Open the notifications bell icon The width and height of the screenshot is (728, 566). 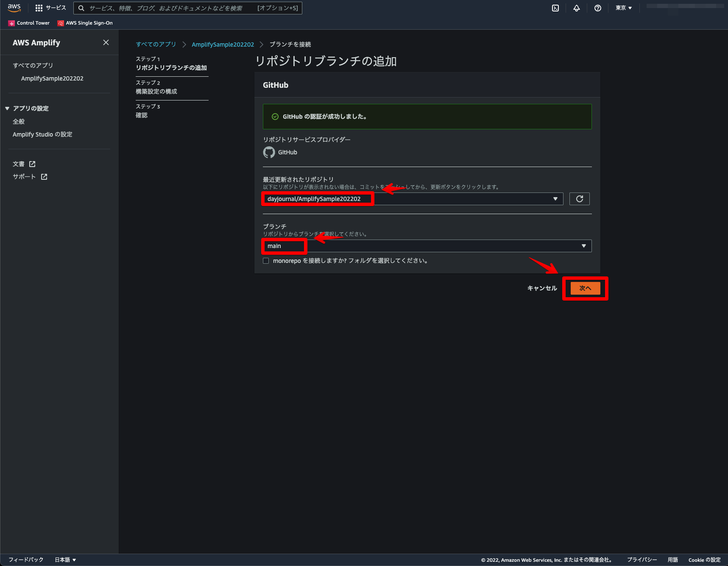(x=577, y=8)
